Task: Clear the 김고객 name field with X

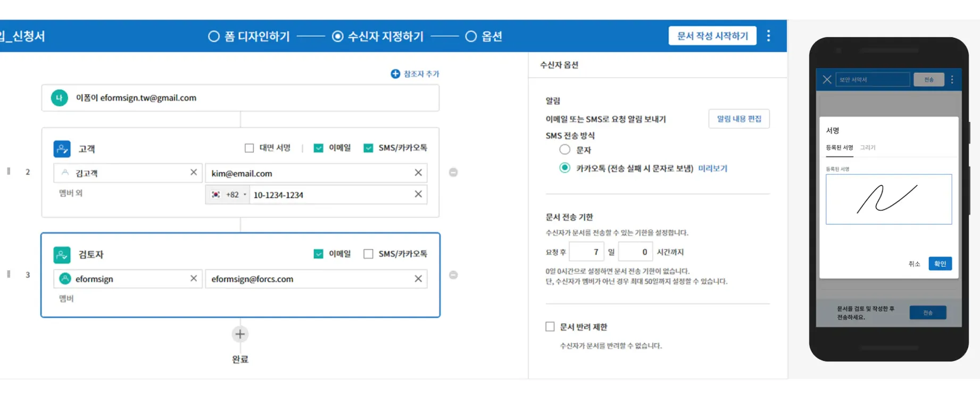Action: pos(194,172)
